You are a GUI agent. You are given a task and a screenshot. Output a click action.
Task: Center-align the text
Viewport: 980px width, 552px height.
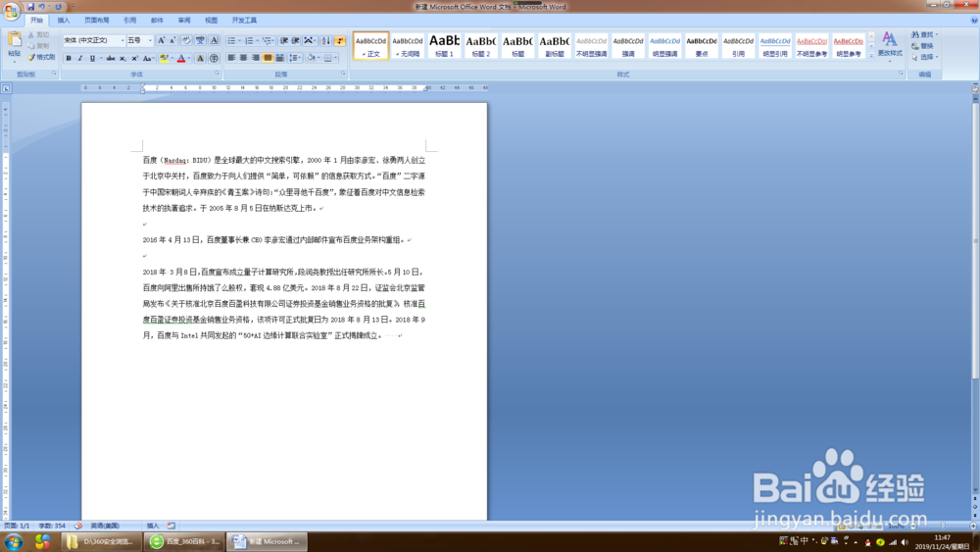click(243, 58)
